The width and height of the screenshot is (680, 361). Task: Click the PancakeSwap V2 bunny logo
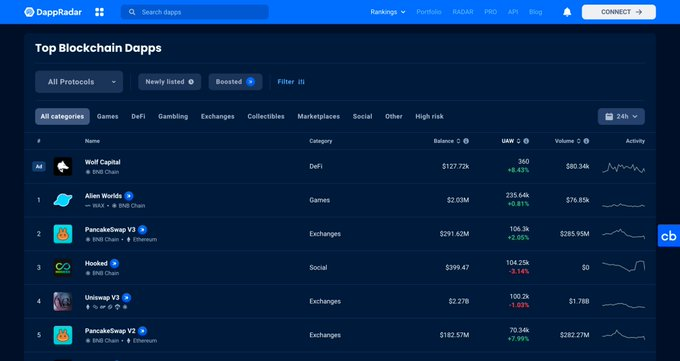pyautogui.click(x=63, y=335)
